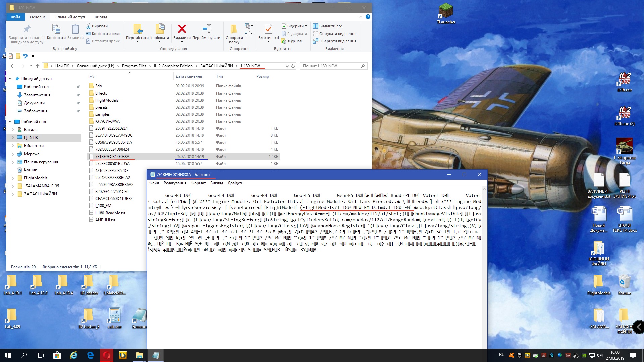Click Виділити все in ribbon
Viewport: 644px width, 362px height.
328,26
